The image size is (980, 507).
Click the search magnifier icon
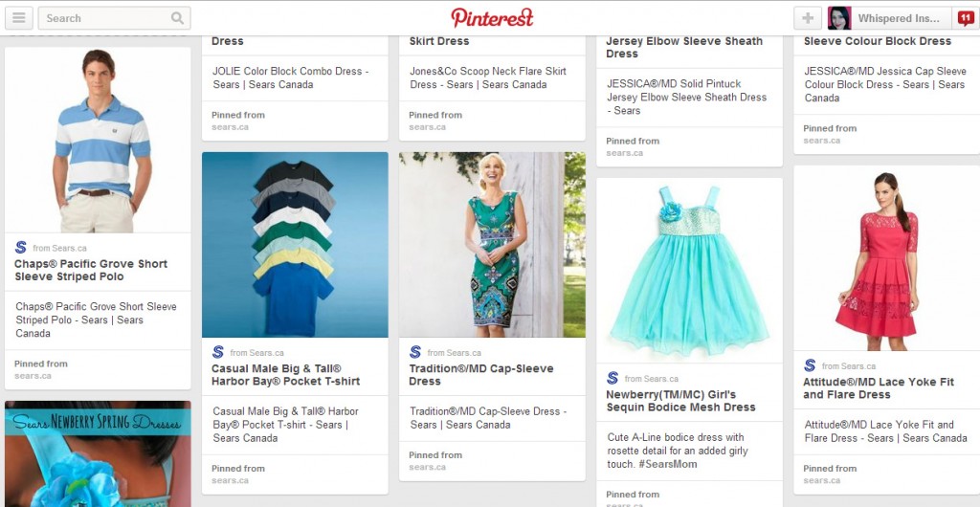click(177, 18)
